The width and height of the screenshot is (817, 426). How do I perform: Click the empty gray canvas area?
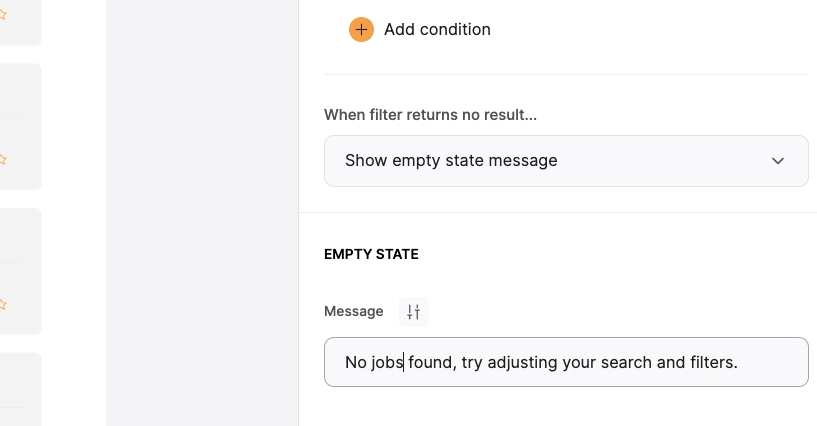(x=202, y=213)
